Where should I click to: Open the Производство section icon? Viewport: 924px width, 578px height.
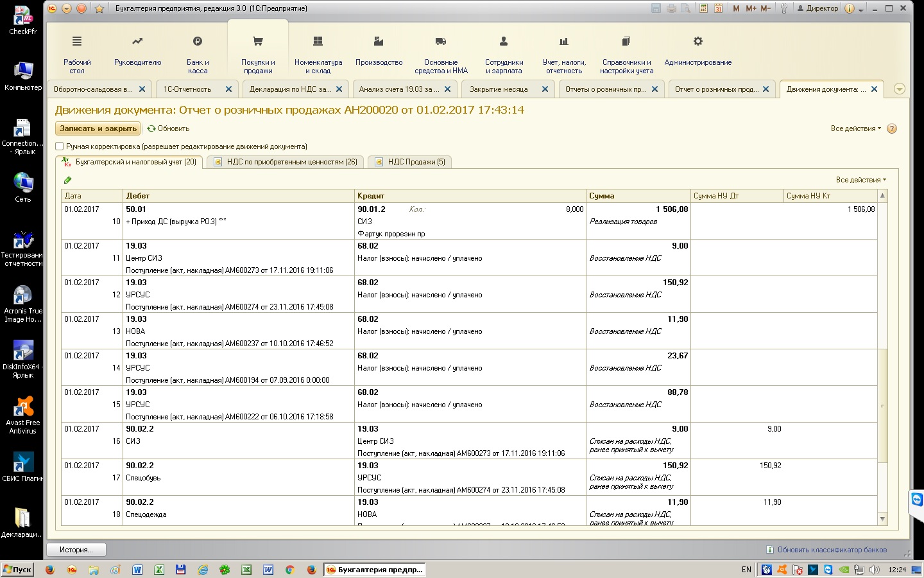pos(379,42)
